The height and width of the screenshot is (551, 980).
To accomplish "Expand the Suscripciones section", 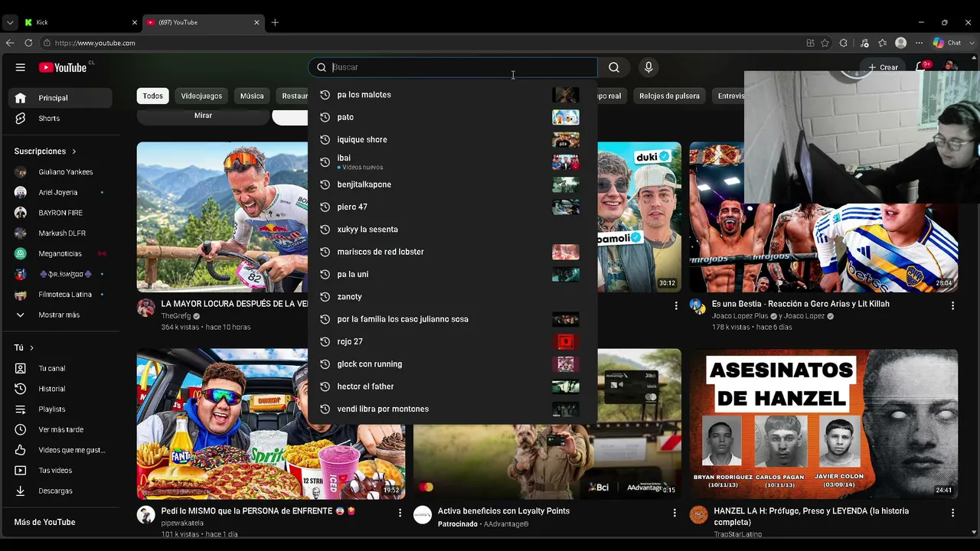I will click(45, 152).
